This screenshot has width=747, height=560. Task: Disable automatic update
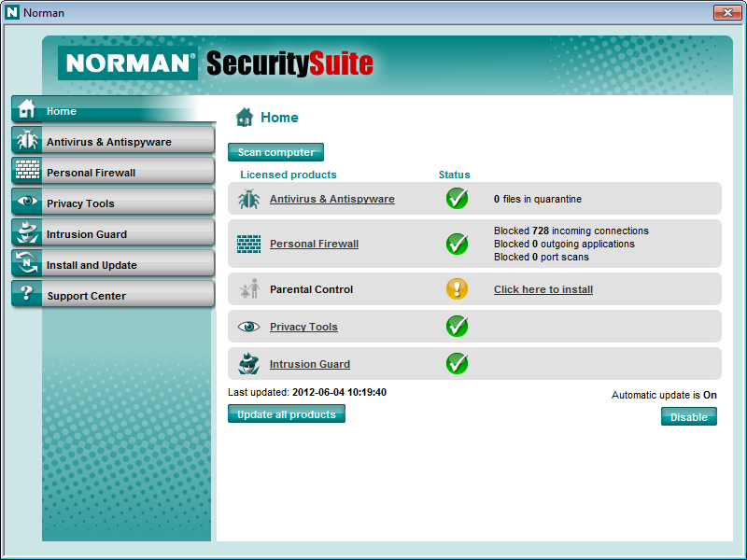688,417
